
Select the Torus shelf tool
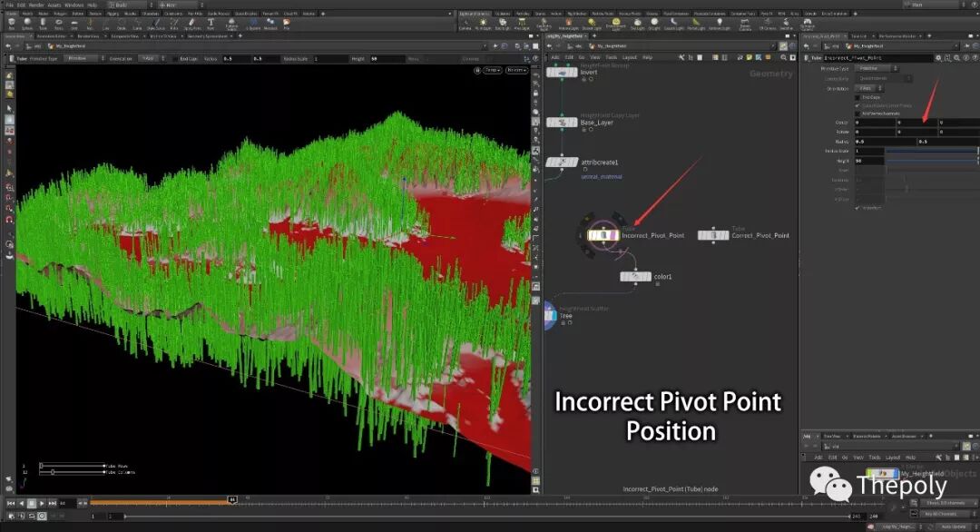(x=59, y=24)
